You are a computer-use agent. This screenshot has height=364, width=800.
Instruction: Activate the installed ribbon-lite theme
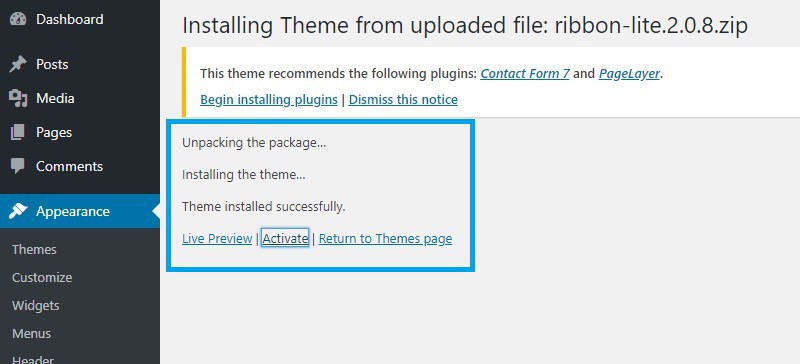point(285,238)
